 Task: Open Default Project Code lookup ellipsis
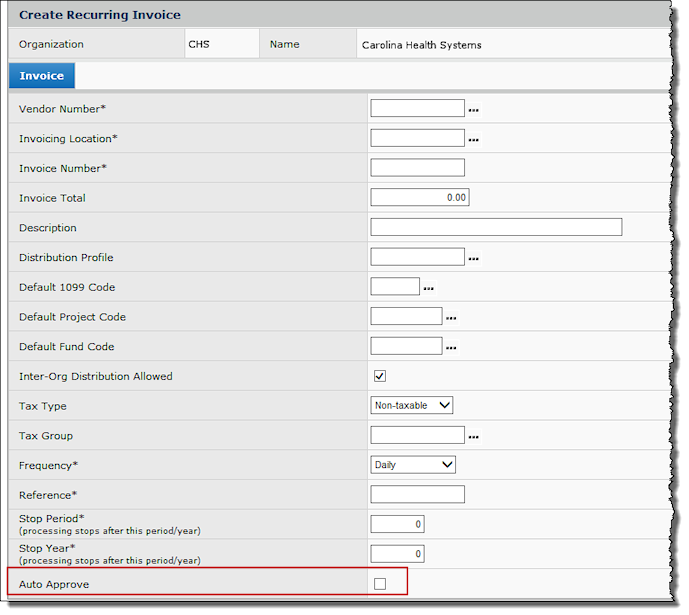click(451, 318)
